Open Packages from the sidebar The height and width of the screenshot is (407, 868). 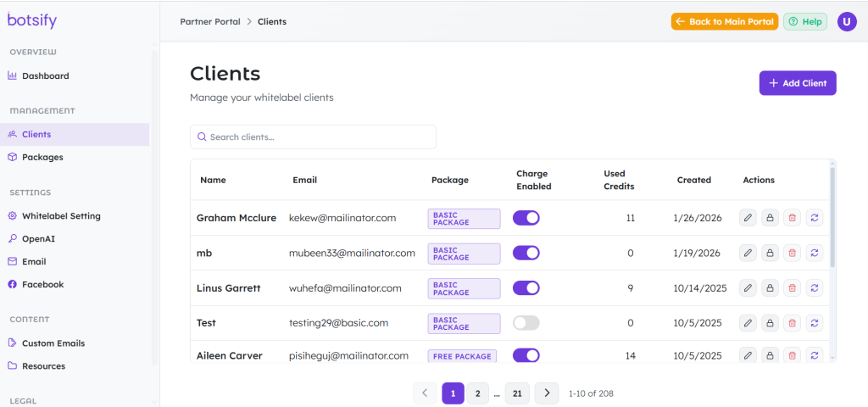click(x=75, y=157)
